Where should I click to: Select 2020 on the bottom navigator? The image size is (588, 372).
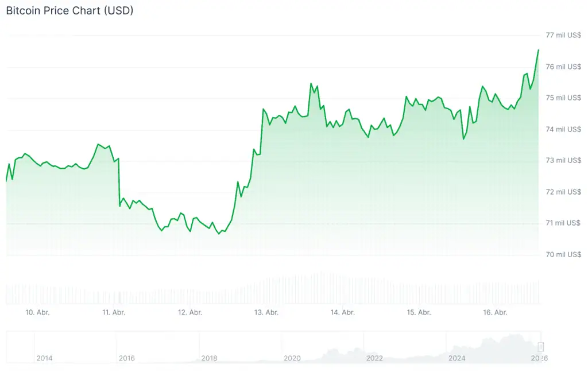(x=292, y=358)
